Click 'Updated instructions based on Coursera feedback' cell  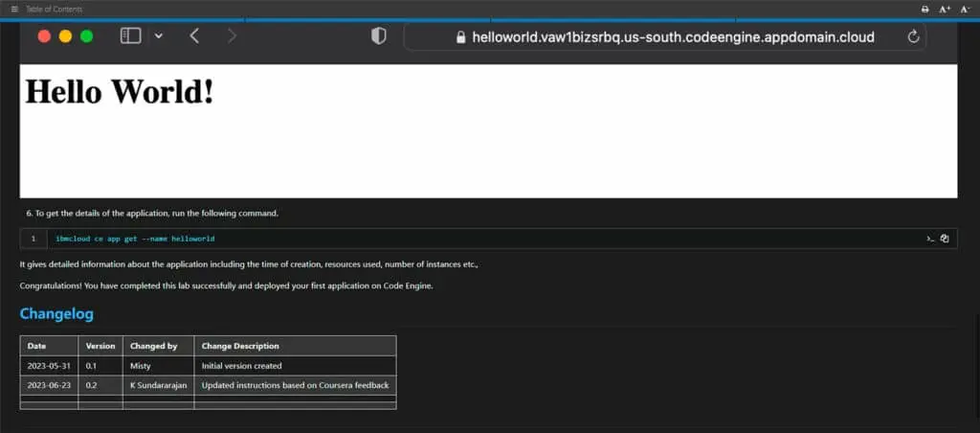pos(295,385)
